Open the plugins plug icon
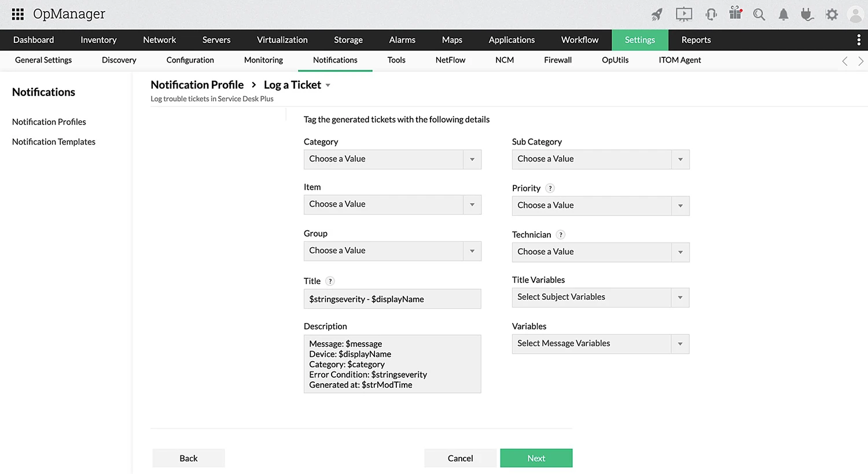 [x=807, y=14]
